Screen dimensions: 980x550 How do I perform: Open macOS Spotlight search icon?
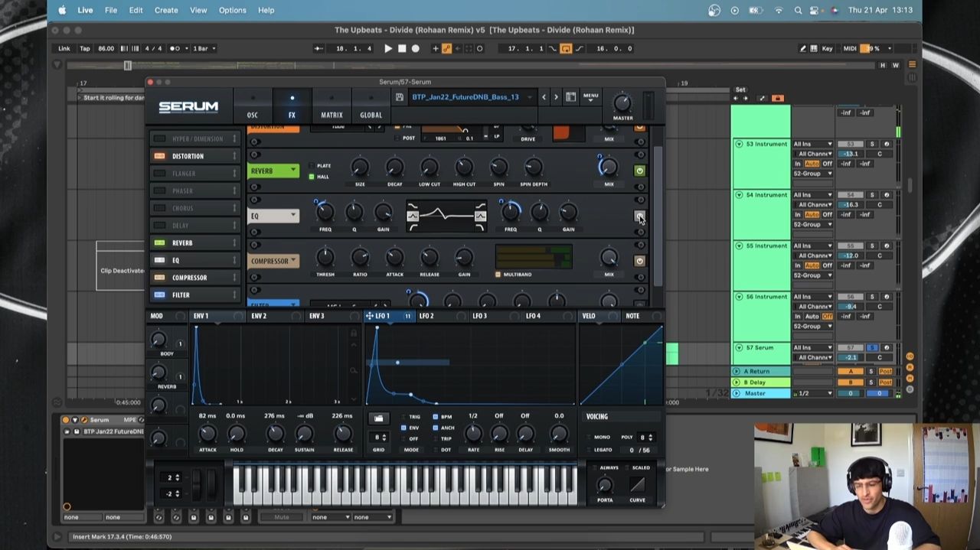pyautogui.click(x=798, y=10)
